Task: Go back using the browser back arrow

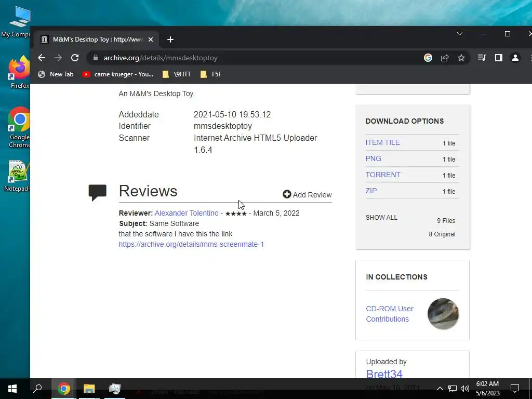Action: [x=42, y=58]
